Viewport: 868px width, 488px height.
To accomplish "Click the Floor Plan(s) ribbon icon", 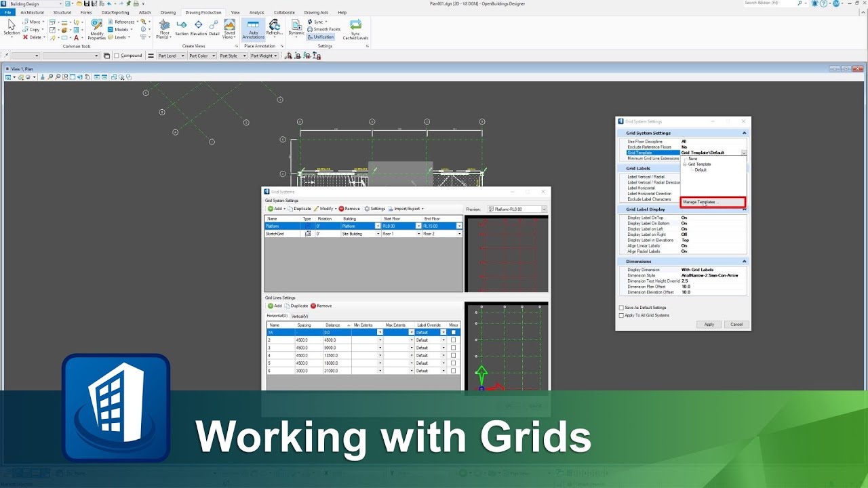I will coord(164,28).
